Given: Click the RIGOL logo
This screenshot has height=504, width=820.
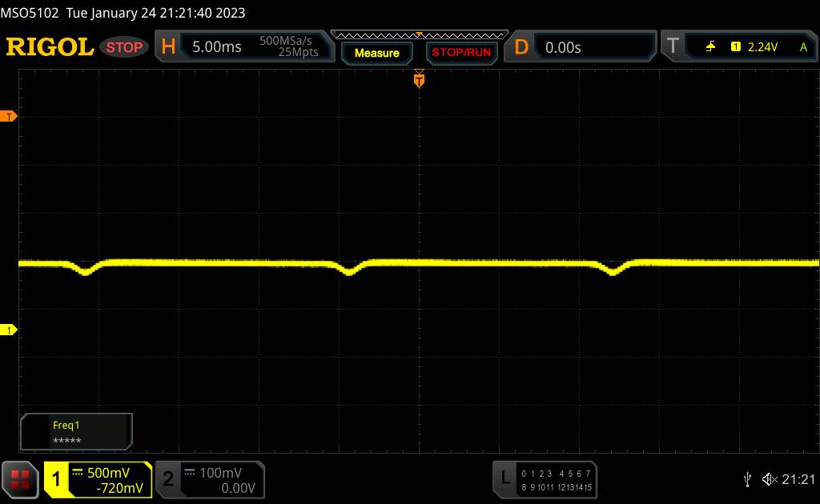Looking at the screenshot, I should tap(50, 47).
